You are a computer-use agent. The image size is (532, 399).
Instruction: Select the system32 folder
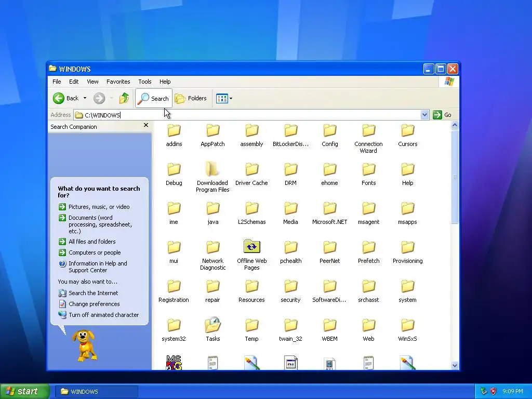tap(174, 330)
